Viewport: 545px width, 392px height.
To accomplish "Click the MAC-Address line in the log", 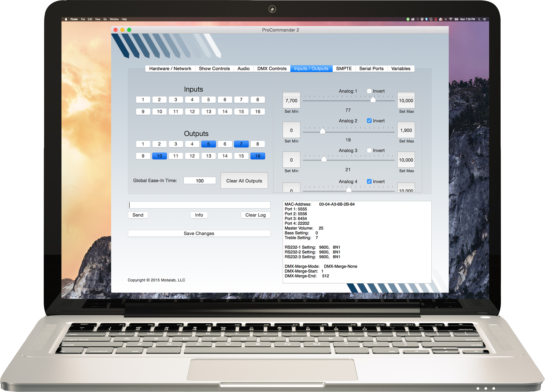I will click(320, 204).
